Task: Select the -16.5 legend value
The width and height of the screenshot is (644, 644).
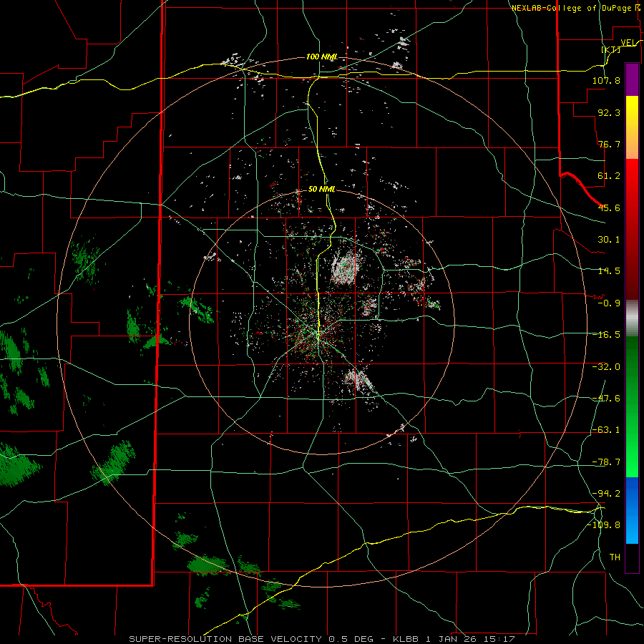Action: [x=606, y=335]
